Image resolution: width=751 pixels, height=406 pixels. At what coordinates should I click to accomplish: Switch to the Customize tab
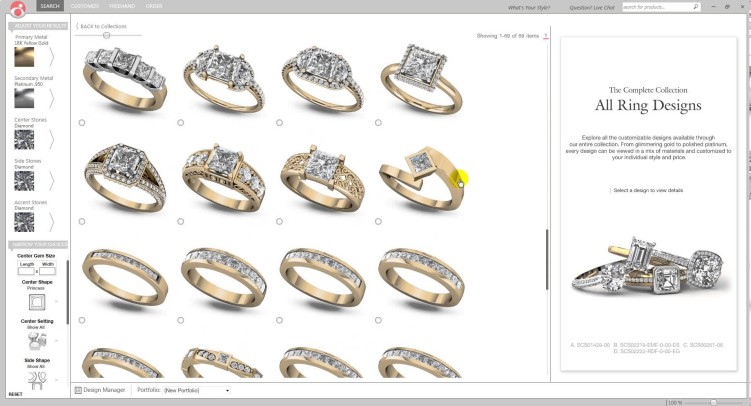[84, 6]
